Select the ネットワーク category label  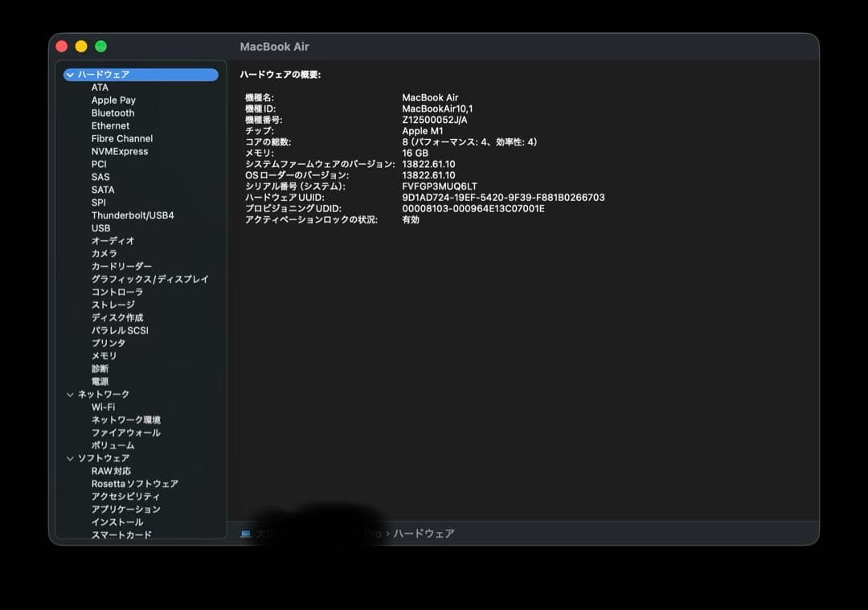tap(103, 394)
